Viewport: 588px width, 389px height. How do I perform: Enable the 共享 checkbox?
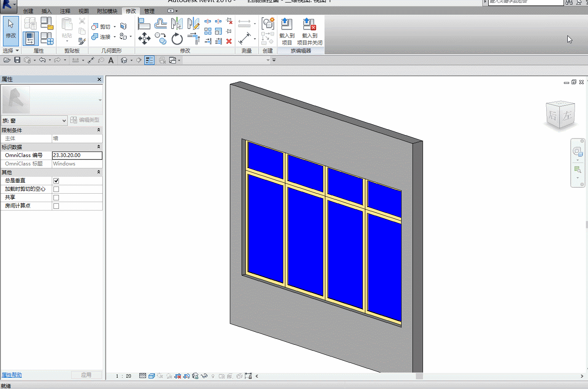(56, 197)
